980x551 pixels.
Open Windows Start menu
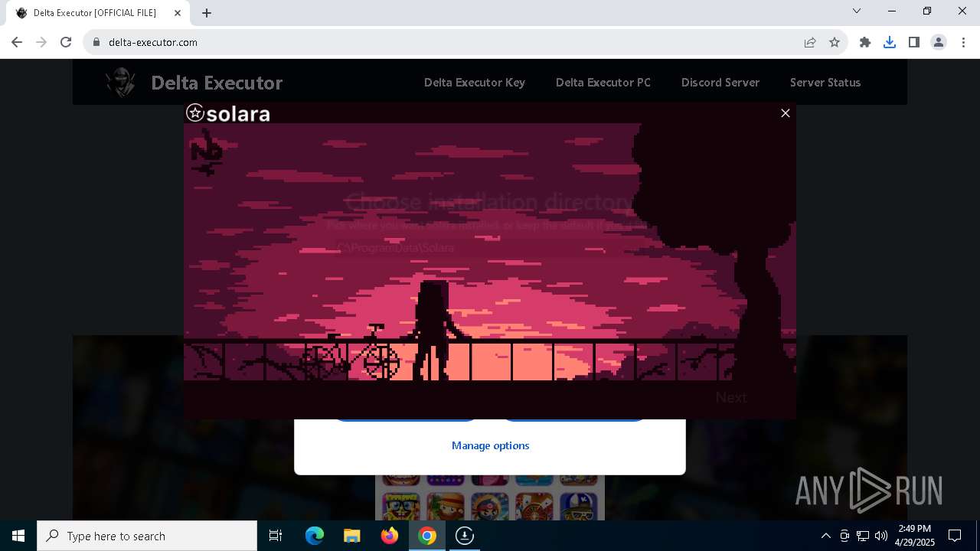tap(18, 536)
